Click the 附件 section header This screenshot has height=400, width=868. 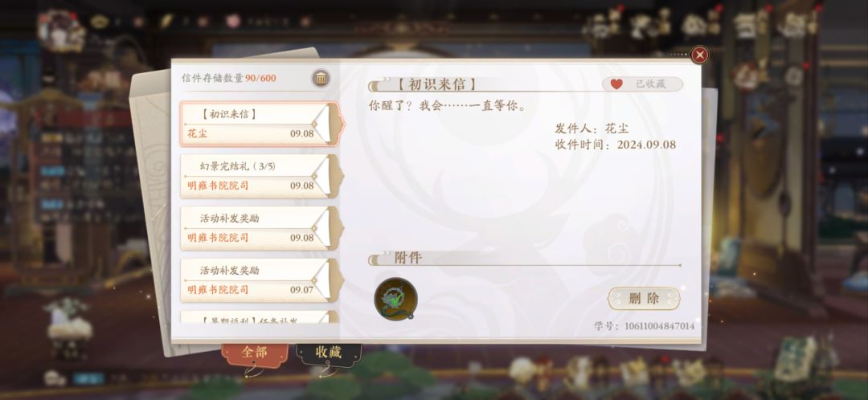click(408, 258)
